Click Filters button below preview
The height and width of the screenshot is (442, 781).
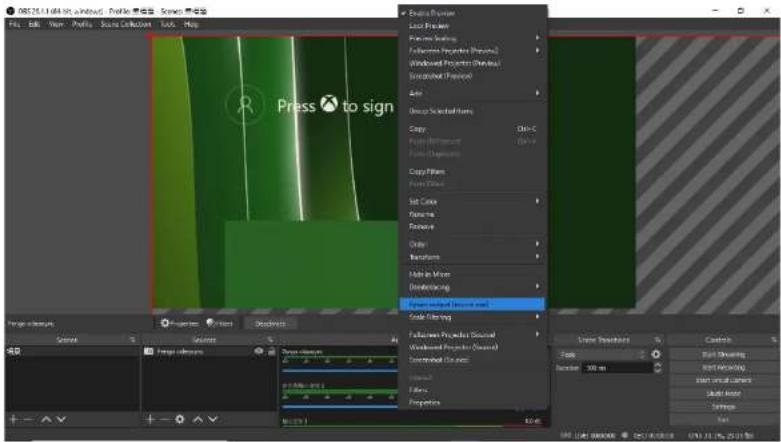click(x=219, y=323)
